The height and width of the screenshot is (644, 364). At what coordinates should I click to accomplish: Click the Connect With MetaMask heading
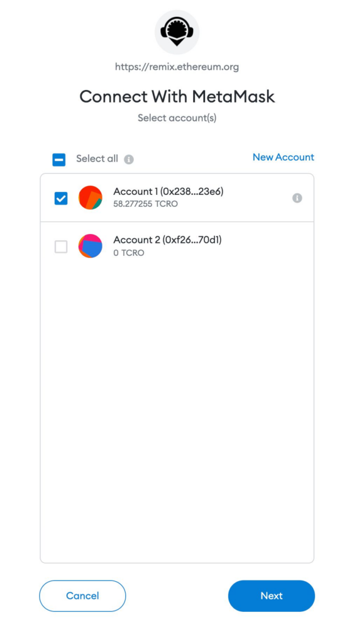177,96
